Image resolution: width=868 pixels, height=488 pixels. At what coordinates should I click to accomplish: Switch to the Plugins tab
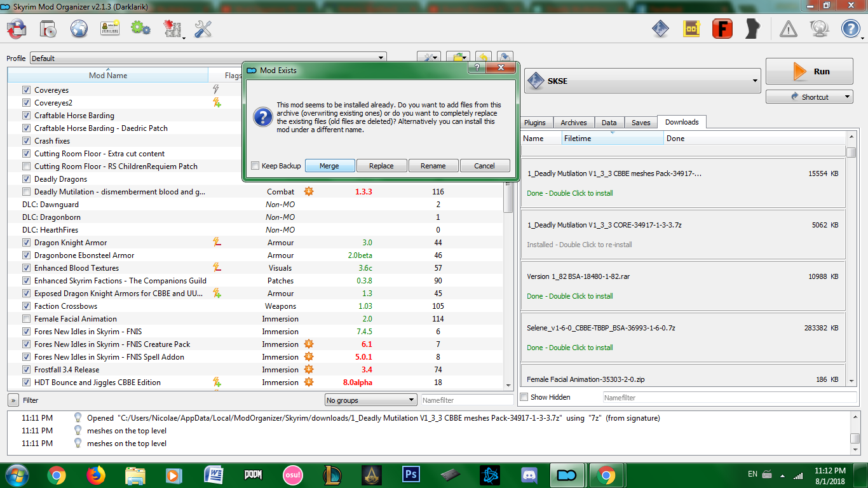pyautogui.click(x=535, y=123)
